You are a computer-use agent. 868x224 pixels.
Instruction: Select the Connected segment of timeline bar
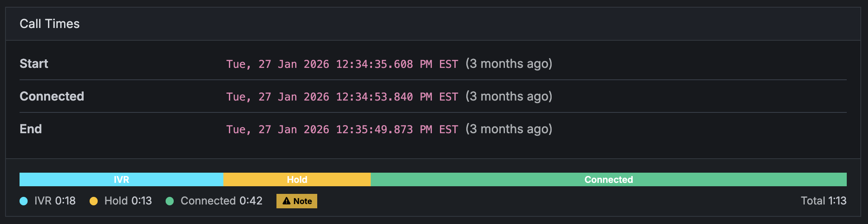click(609, 179)
